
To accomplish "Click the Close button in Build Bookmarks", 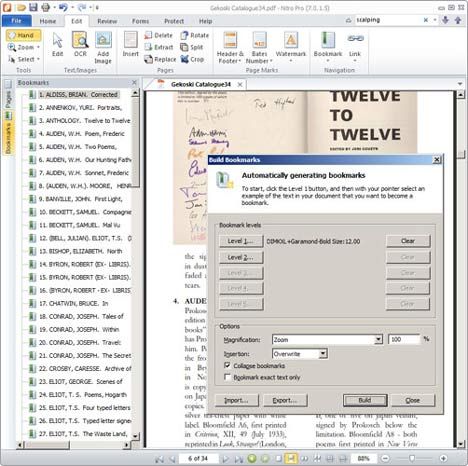I will 413,400.
